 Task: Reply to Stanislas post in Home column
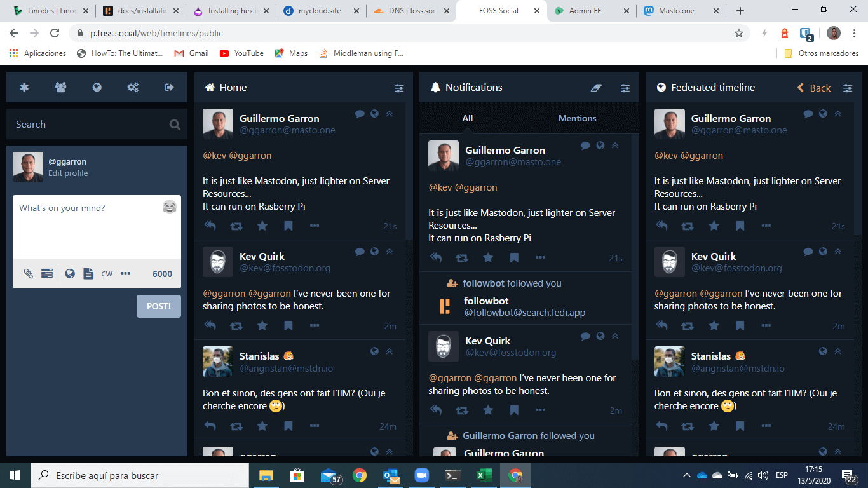coord(210,426)
